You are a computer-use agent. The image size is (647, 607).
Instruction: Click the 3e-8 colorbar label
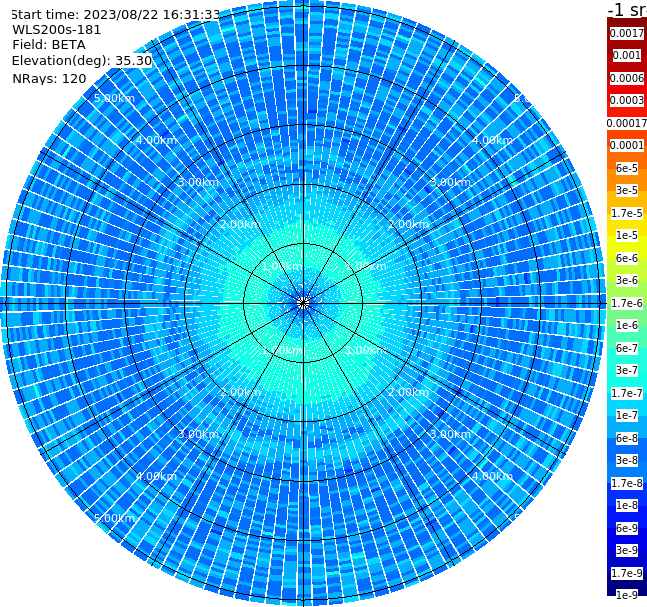tap(627, 461)
